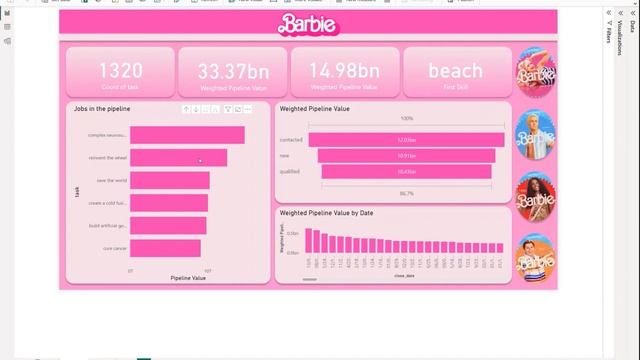Image resolution: width=640 pixels, height=360 pixels.
Task: Select the create a cold fusion bar
Action: point(169,203)
